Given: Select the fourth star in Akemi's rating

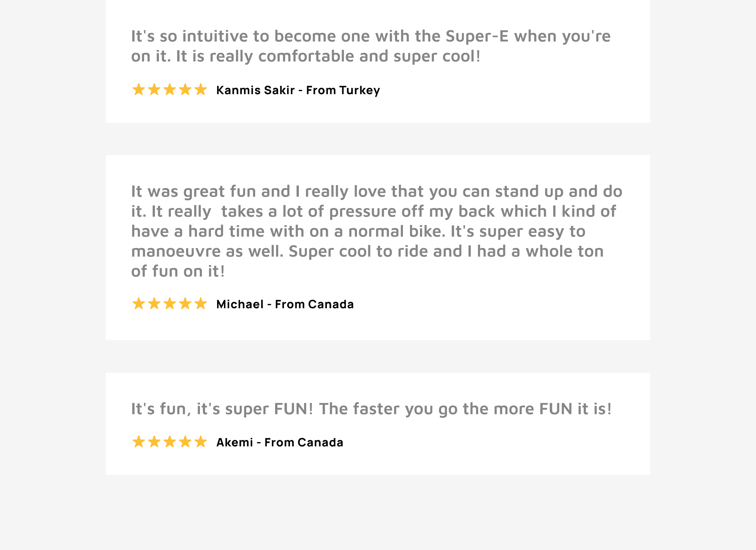Looking at the screenshot, I should pyautogui.click(x=185, y=442).
